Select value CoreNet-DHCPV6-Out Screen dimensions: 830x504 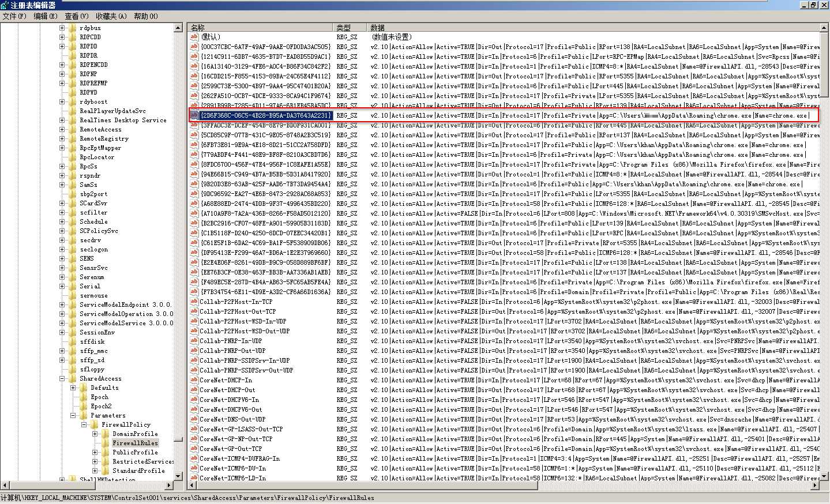tap(231, 409)
